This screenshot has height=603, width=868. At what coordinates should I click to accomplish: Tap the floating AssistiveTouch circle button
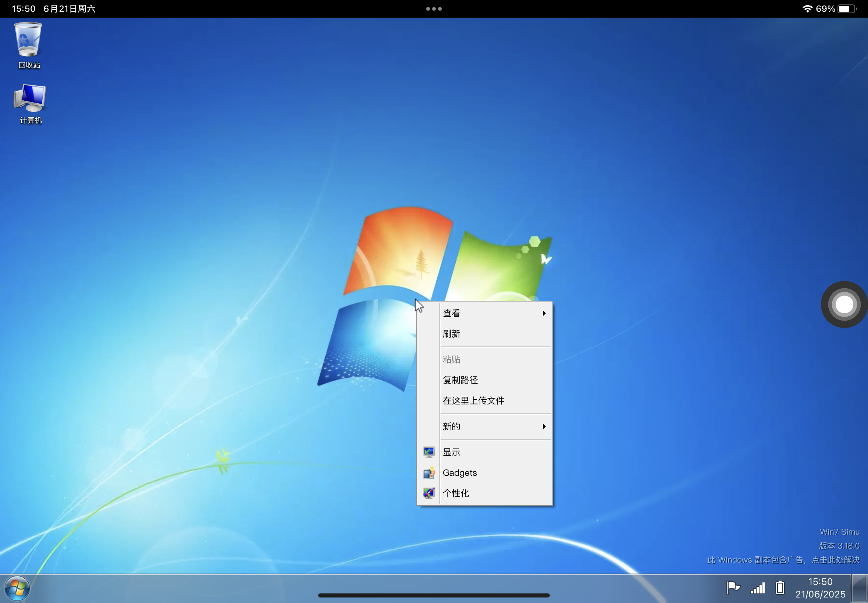844,304
